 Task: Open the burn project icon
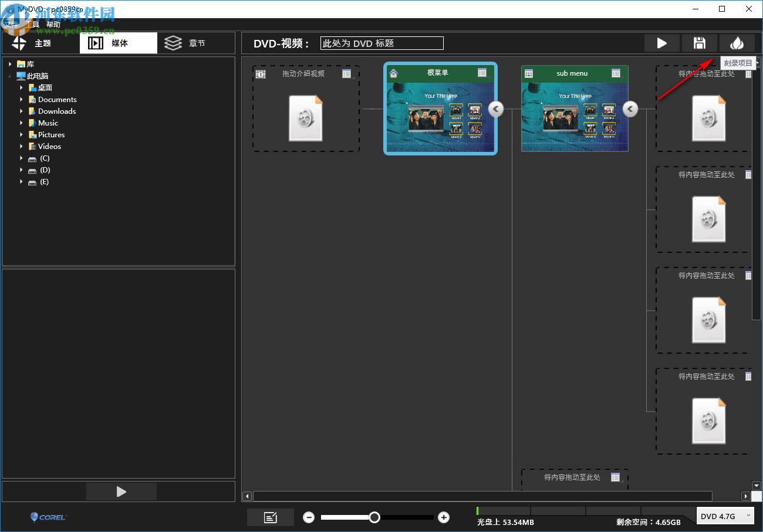(x=738, y=43)
